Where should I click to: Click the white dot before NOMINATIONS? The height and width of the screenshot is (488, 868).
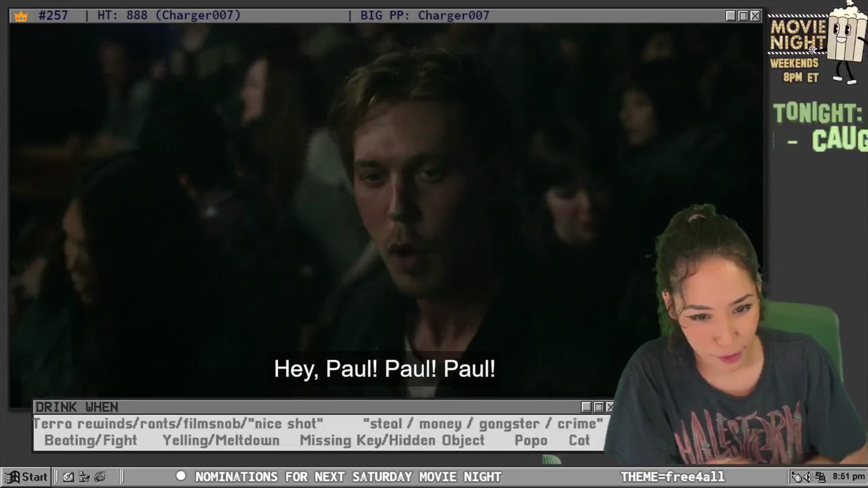coord(181,476)
